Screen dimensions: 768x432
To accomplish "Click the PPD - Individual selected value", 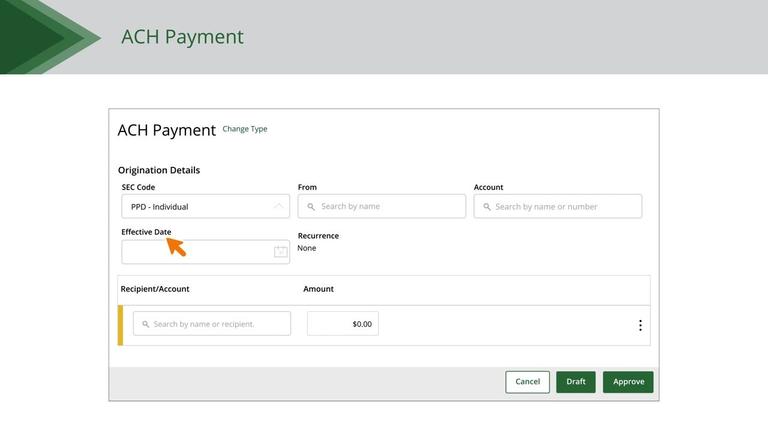I will point(160,207).
